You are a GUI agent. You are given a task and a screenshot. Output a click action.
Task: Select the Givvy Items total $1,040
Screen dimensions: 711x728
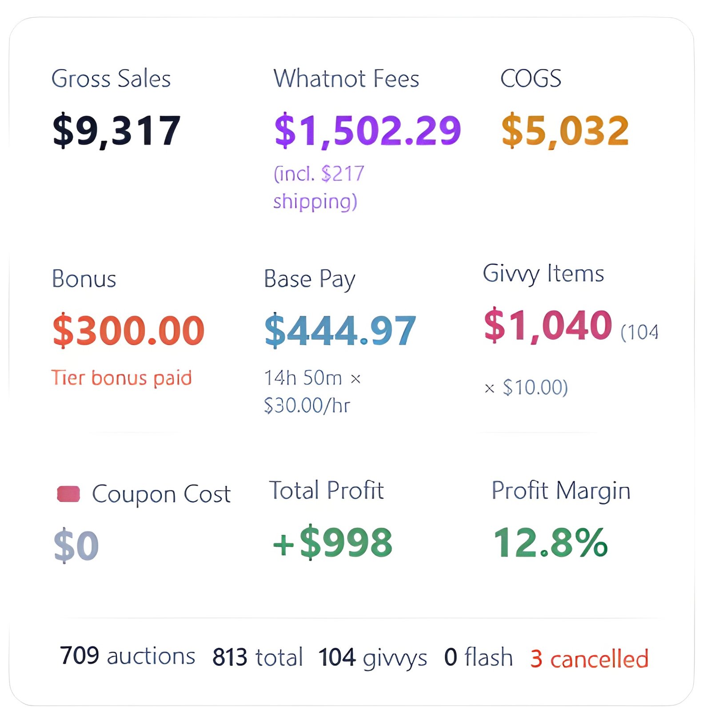pyautogui.click(x=548, y=325)
